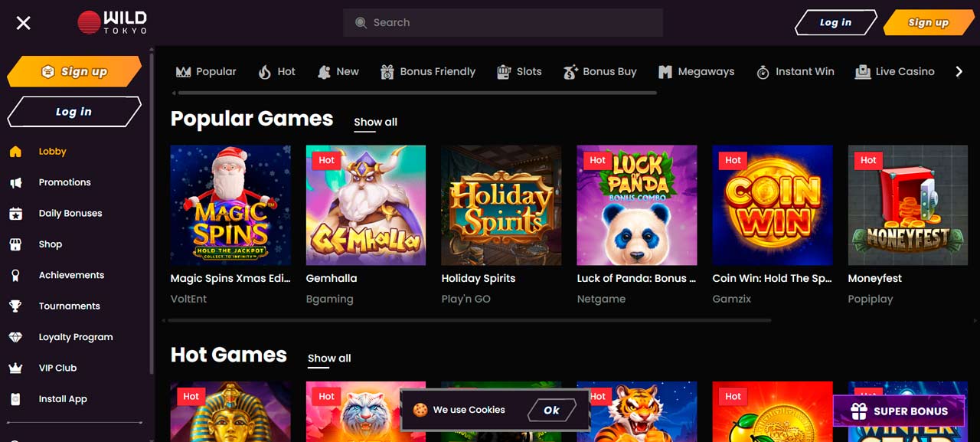Screen dimensions: 980x442
Task: Open the Gemhalla game thumbnail
Action: (x=365, y=205)
